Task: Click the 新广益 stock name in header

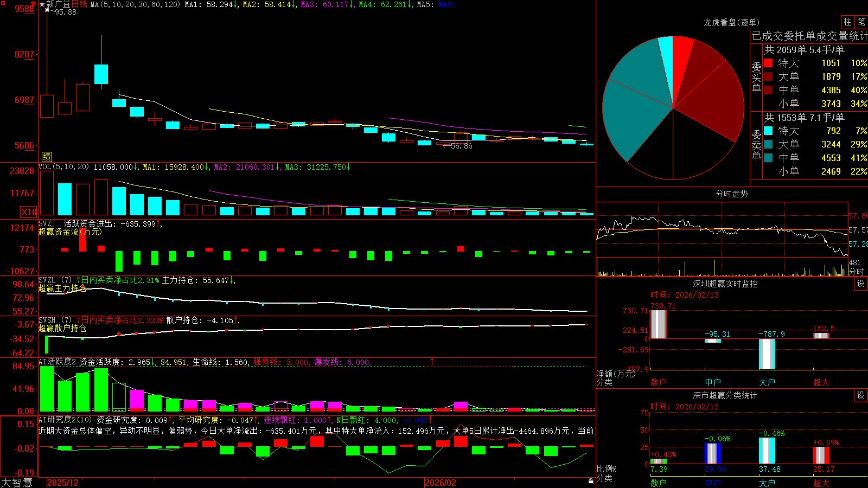Action: click(58, 4)
